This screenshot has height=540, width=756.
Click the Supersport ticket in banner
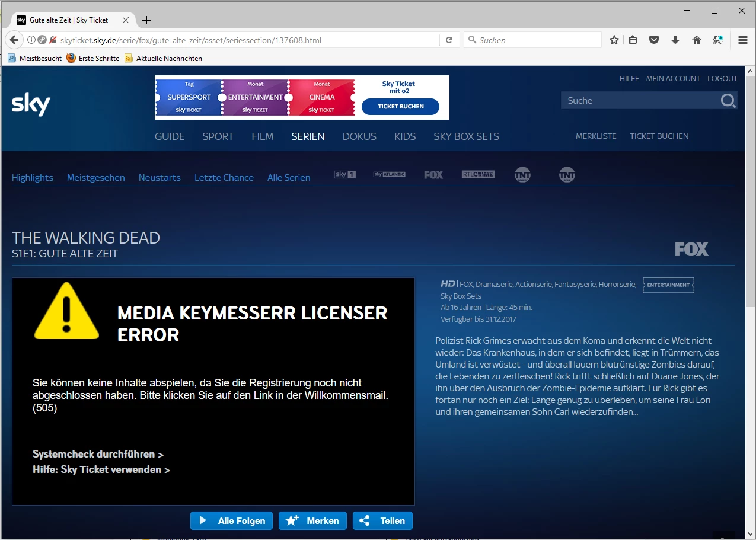click(189, 97)
